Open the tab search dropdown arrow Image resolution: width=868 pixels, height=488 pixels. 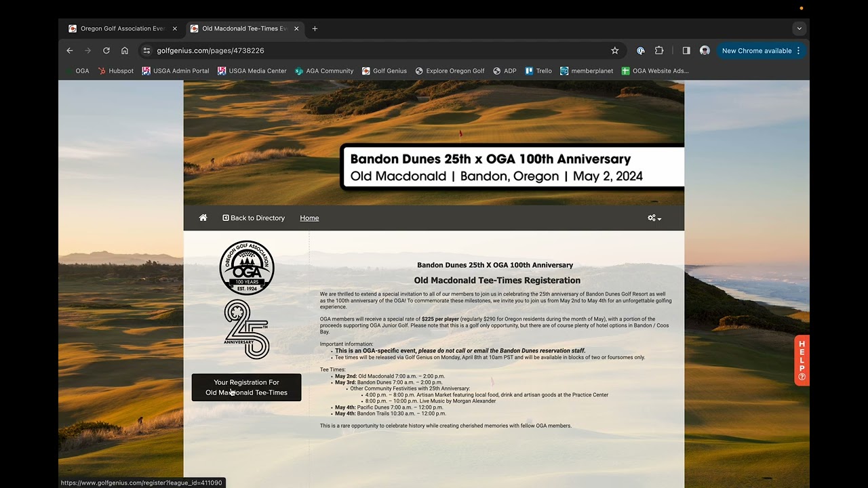pos(800,28)
